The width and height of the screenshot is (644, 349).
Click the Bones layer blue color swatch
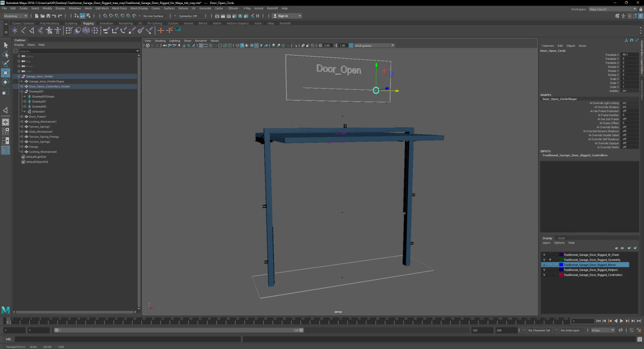click(x=561, y=265)
